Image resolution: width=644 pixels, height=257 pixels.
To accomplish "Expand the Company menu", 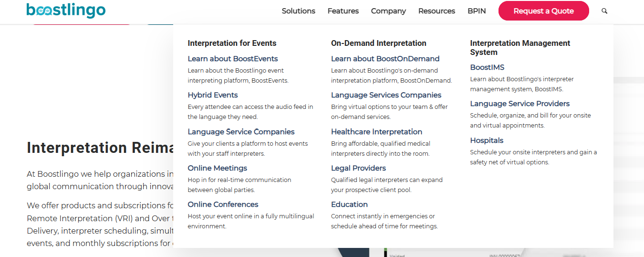I will [x=388, y=11].
